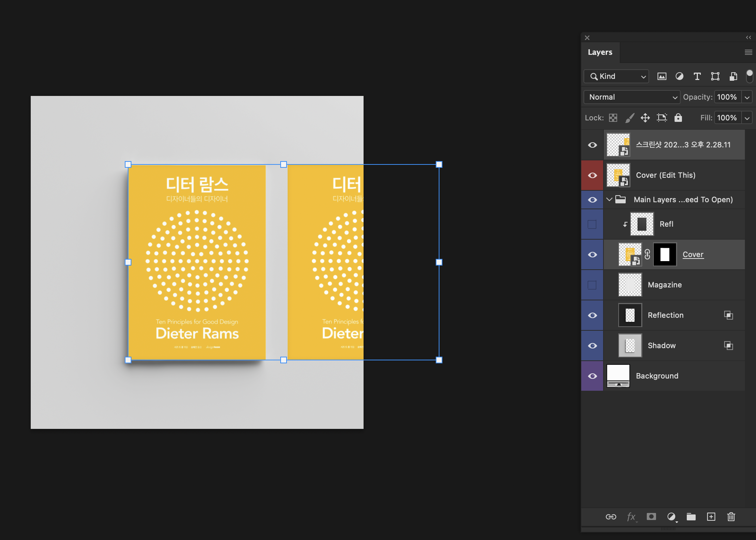The width and height of the screenshot is (756, 540).
Task: Click the Lock all padlock icon
Action: [678, 118]
